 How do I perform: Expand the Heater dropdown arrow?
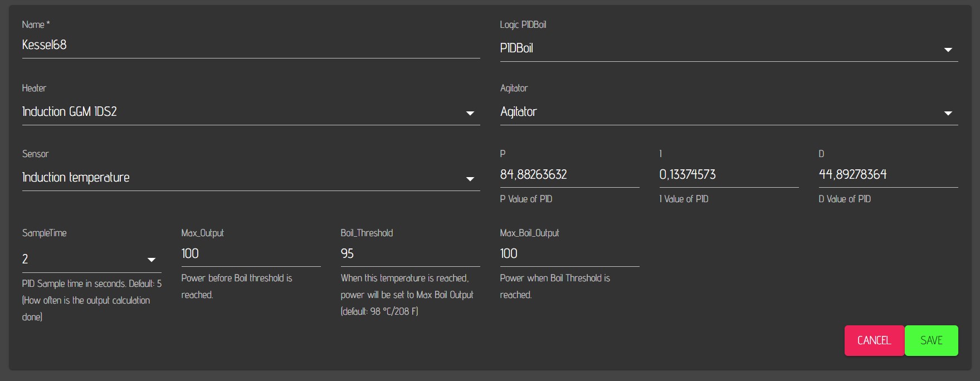point(470,113)
